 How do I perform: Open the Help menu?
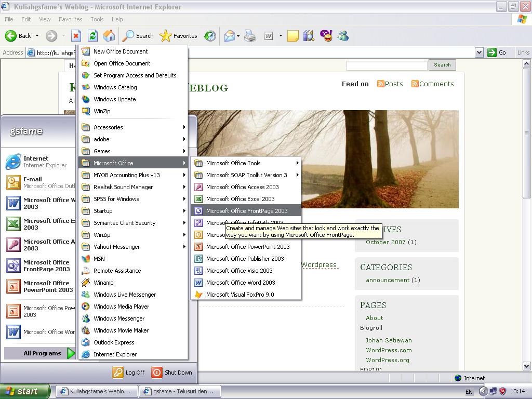(x=117, y=19)
